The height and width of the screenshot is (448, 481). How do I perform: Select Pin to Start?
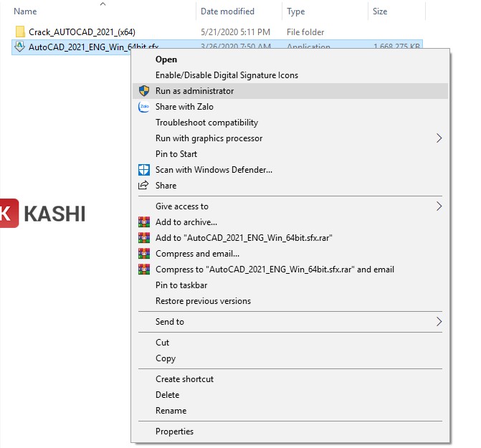tap(176, 154)
